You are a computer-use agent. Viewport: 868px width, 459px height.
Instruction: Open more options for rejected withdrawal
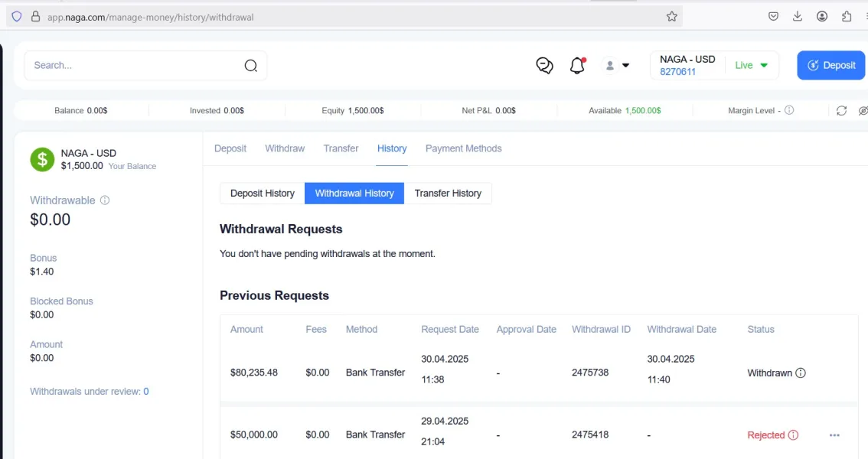pyautogui.click(x=834, y=435)
